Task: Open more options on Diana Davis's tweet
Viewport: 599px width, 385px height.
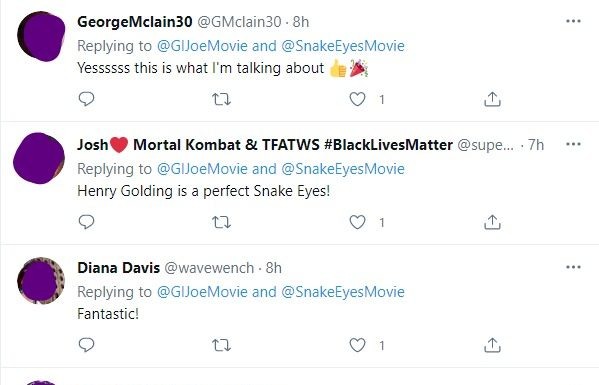Action: pos(573,267)
